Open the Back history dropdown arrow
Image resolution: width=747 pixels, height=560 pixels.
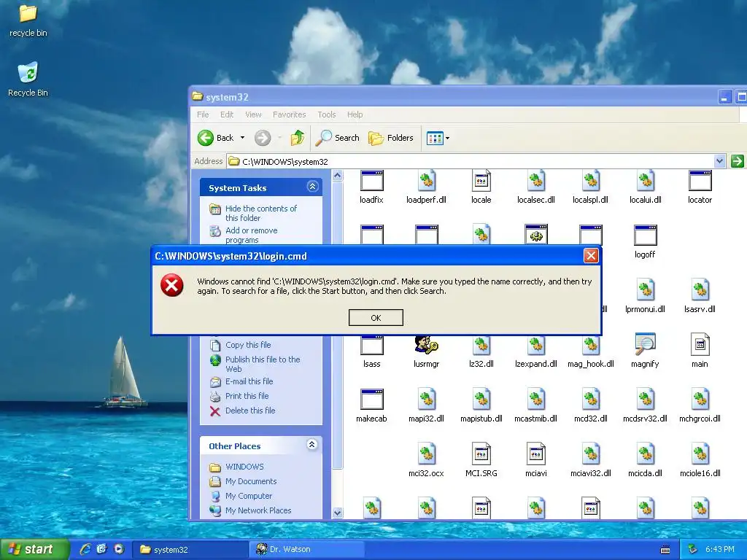pyautogui.click(x=242, y=138)
